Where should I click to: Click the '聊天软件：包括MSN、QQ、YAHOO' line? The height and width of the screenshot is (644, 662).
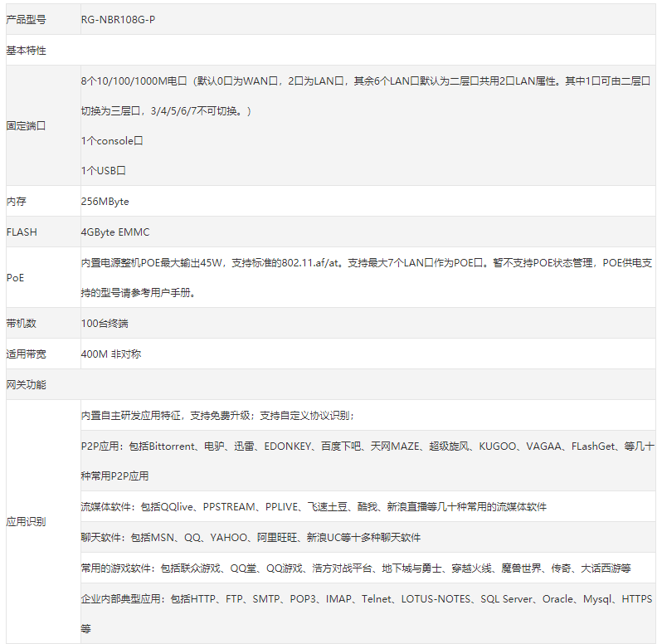click(x=251, y=538)
